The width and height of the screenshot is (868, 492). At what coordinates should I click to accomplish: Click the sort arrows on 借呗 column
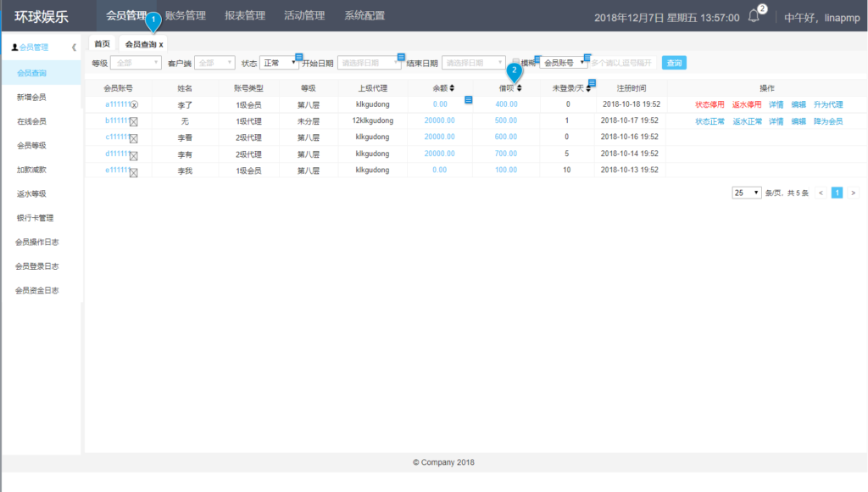[520, 88]
